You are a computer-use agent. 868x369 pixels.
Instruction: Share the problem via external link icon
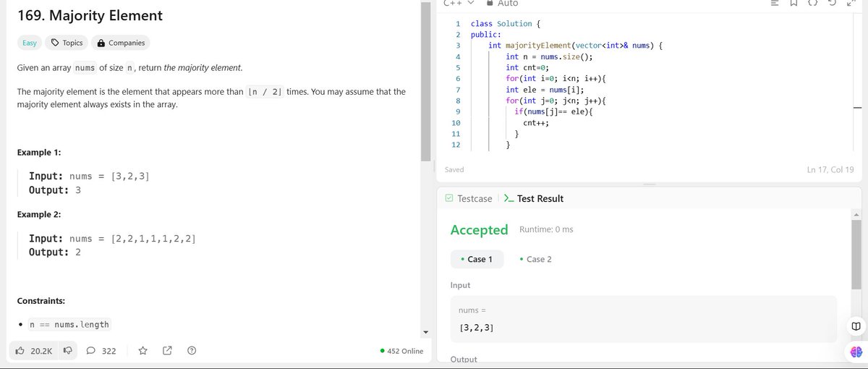pyautogui.click(x=167, y=351)
